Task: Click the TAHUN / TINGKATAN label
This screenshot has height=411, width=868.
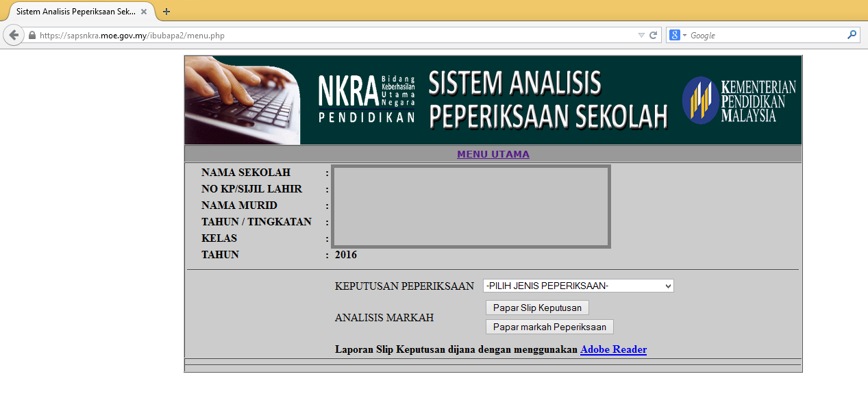Action: (256, 222)
